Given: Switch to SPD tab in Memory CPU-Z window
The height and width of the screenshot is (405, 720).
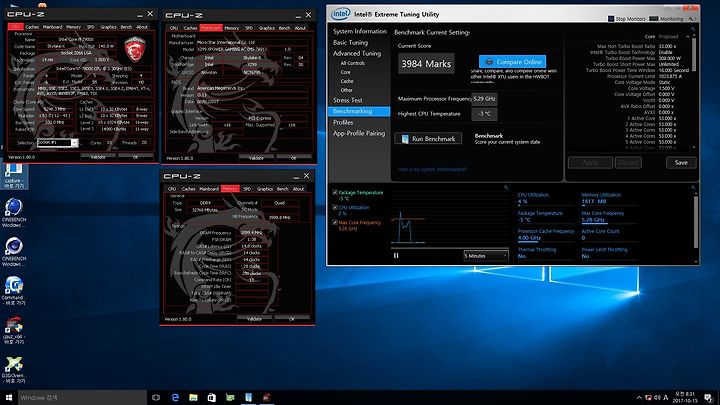Looking at the screenshot, I should click(x=247, y=189).
